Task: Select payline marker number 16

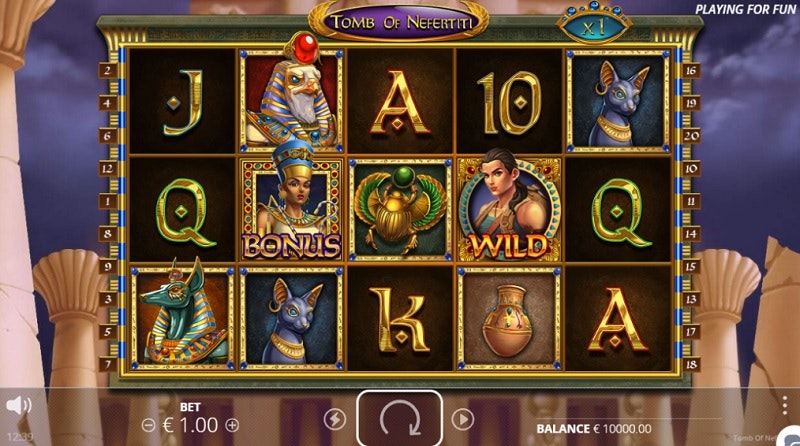Action: point(691,70)
